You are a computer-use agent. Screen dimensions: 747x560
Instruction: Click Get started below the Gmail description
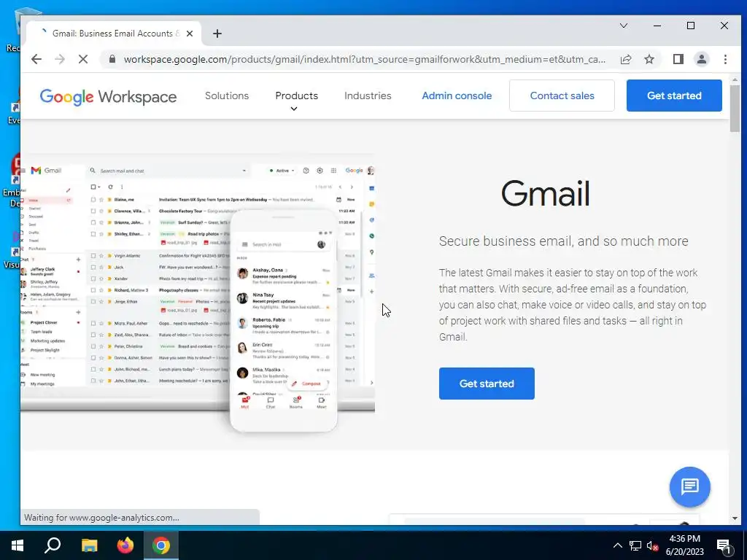(x=487, y=384)
